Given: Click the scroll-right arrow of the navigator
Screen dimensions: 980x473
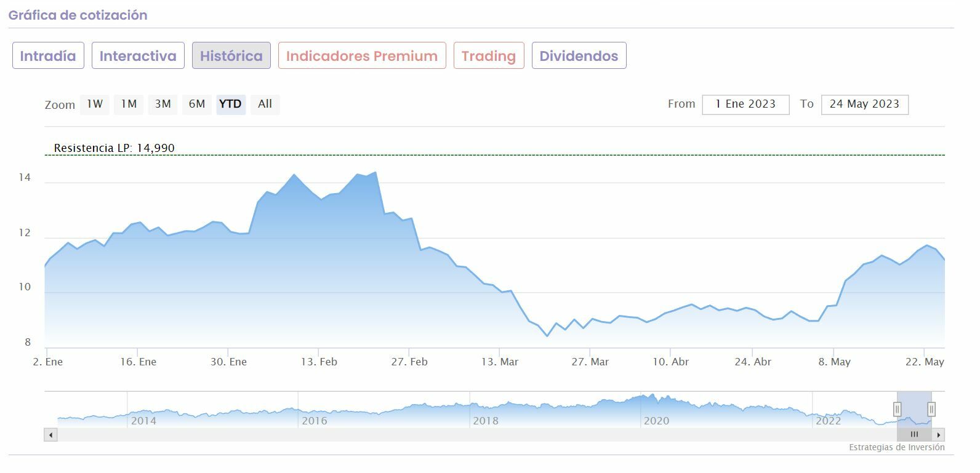Looking at the screenshot, I should (x=939, y=435).
